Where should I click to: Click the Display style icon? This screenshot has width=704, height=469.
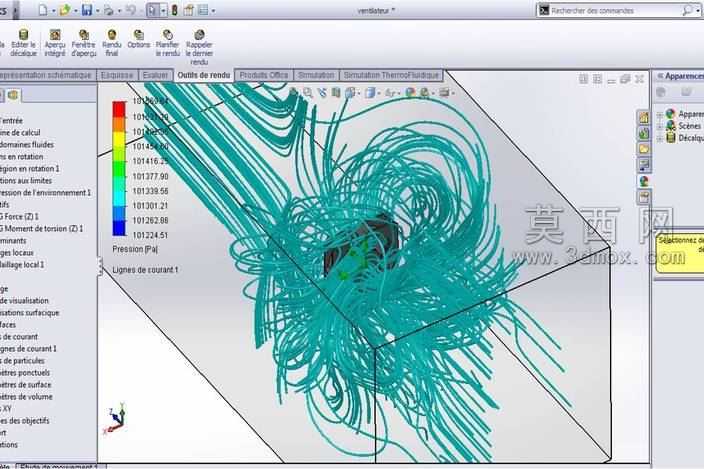tap(370, 93)
